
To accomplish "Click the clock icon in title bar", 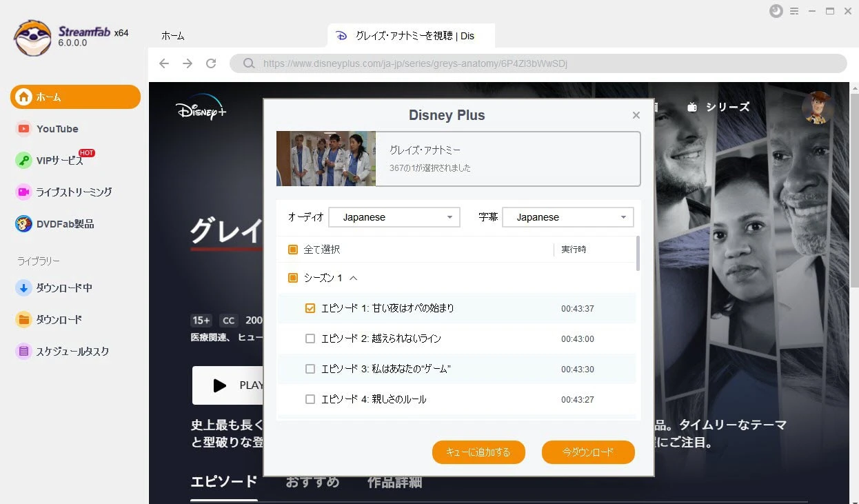I will pos(776,11).
